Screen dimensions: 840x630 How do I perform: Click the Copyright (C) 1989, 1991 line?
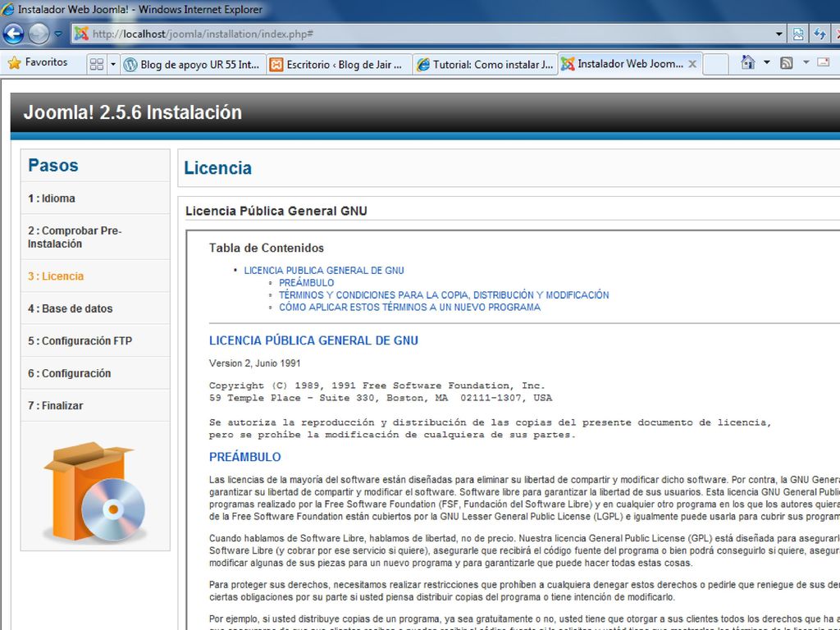click(x=377, y=386)
